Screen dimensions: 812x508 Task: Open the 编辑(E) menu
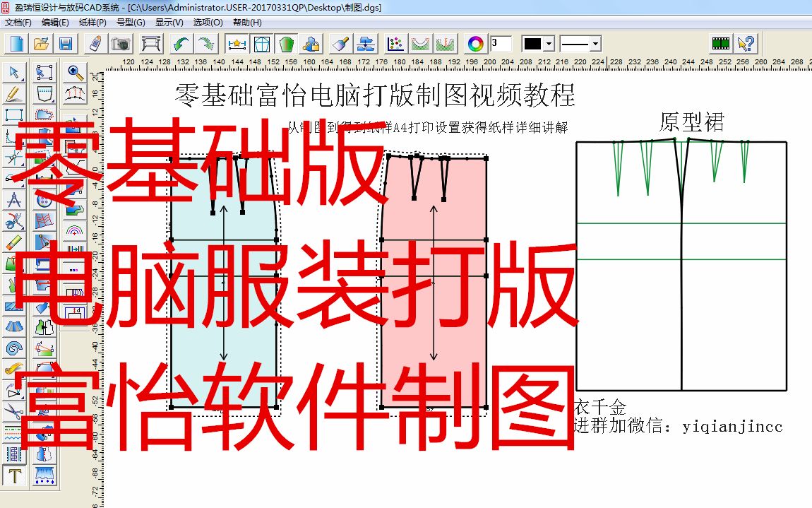click(55, 23)
